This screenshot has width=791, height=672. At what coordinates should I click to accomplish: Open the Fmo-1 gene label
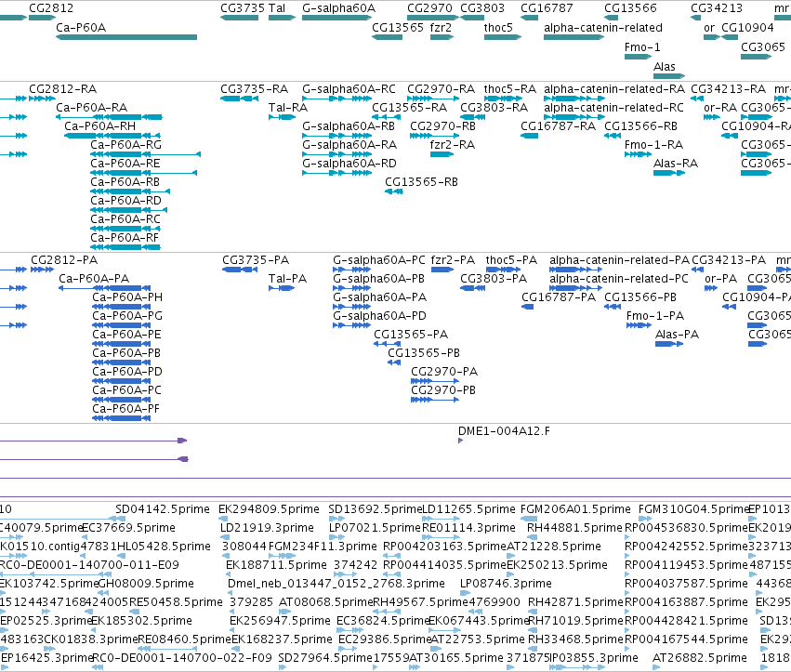point(642,47)
